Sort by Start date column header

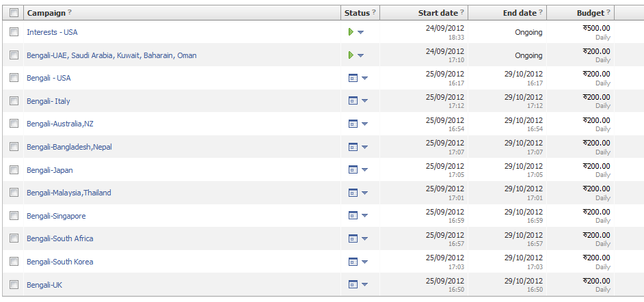click(x=438, y=13)
